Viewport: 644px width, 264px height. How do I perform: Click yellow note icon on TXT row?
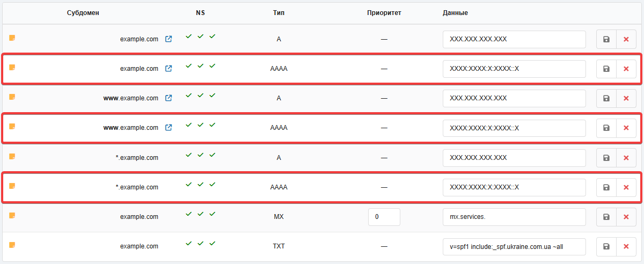[x=12, y=245]
